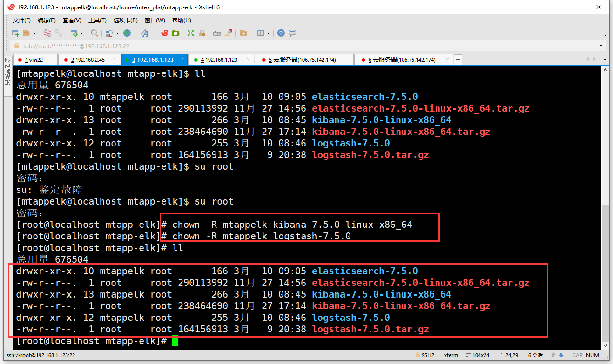This screenshot has width=613, height=364.
Task: Close the 1 vm22 tab
Action: point(51,60)
